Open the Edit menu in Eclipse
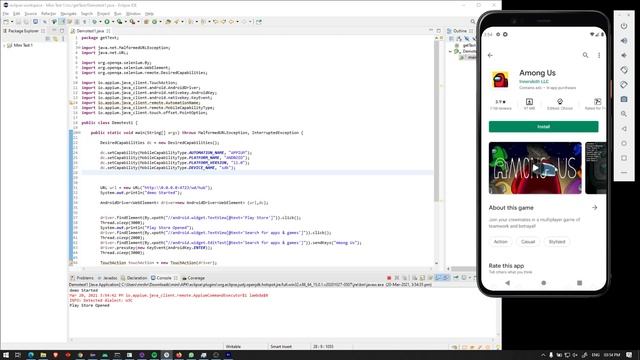The width and height of the screenshot is (640, 360). 16,13
